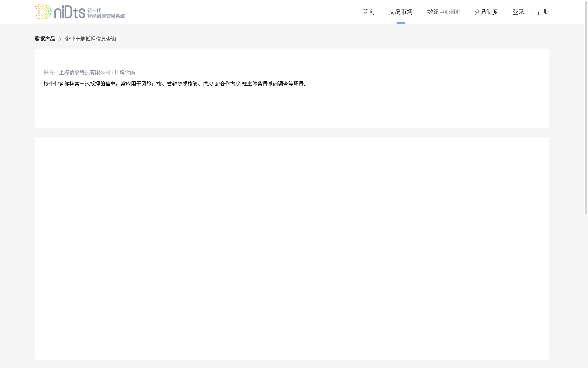Click the 注册 link
This screenshot has width=588, height=368.
click(x=543, y=12)
